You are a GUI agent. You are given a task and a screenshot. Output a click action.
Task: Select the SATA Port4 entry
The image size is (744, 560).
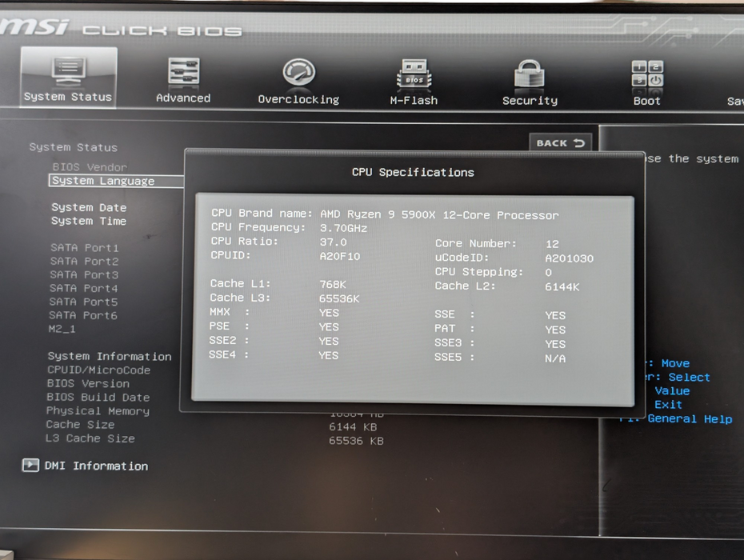(x=83, y=289)
